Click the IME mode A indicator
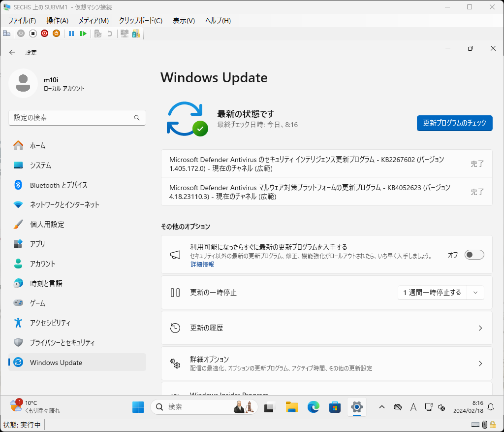 tap(413, 407)
